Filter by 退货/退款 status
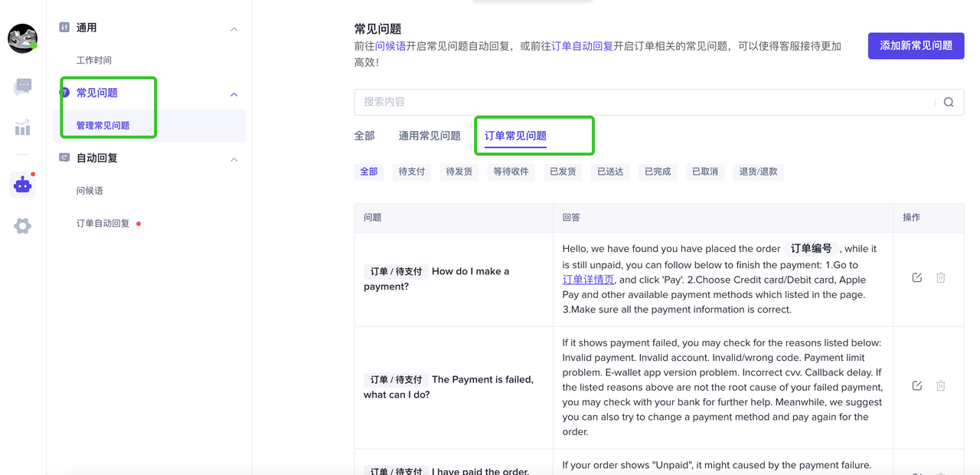 758,172
